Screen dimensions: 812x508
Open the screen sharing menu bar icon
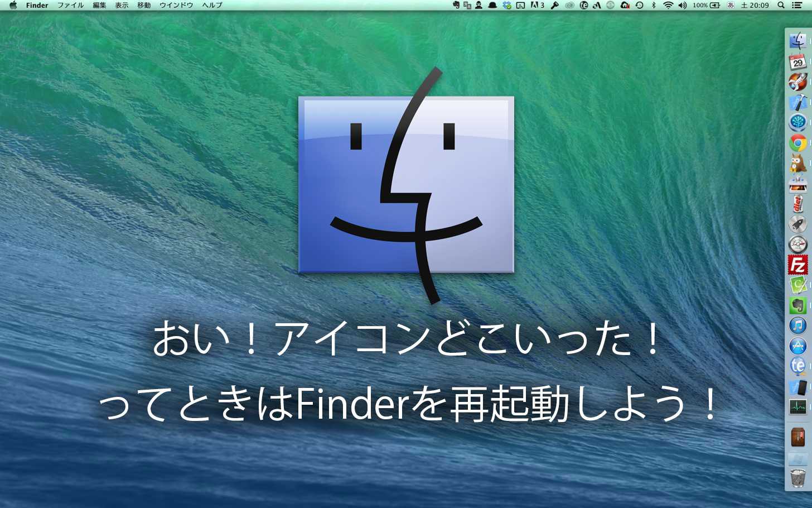click(x=520, y=5)
